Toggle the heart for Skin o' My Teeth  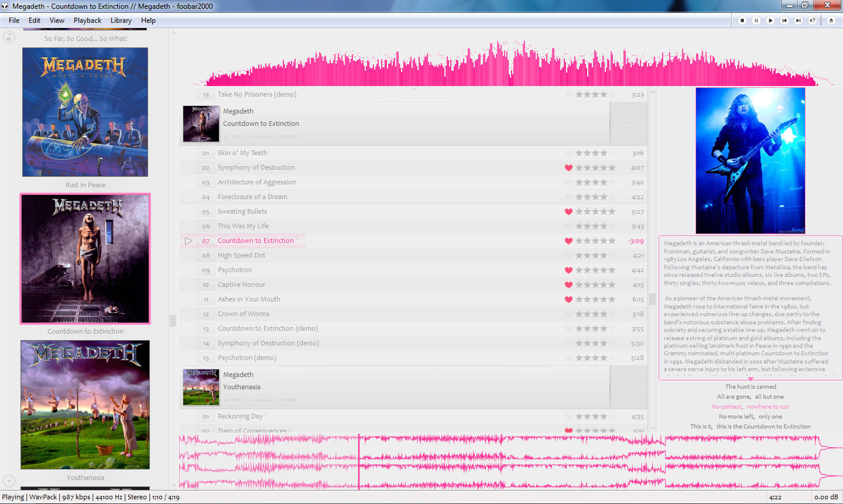(568, 153)
